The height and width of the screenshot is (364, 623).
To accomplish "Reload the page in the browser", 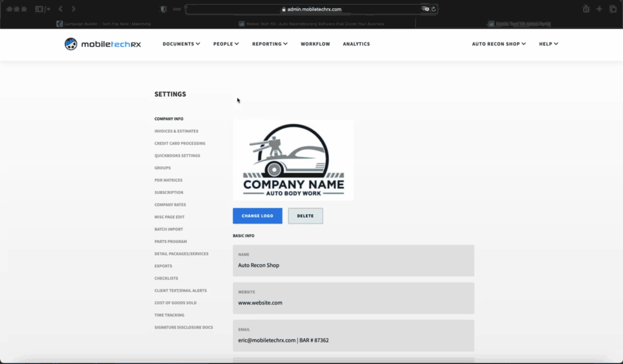I will [x=434, y=9].
